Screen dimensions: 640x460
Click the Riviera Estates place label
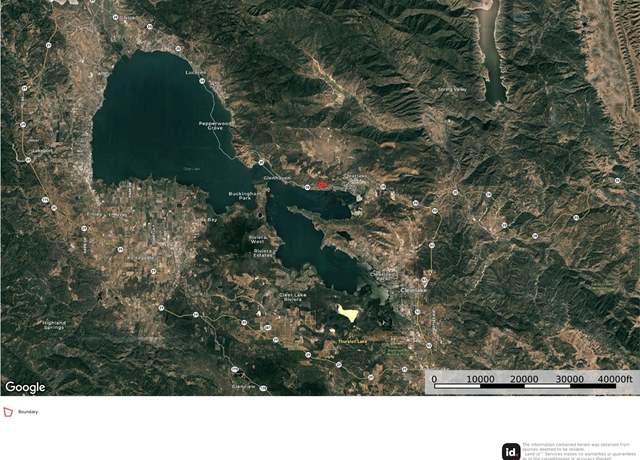[262, 253]
